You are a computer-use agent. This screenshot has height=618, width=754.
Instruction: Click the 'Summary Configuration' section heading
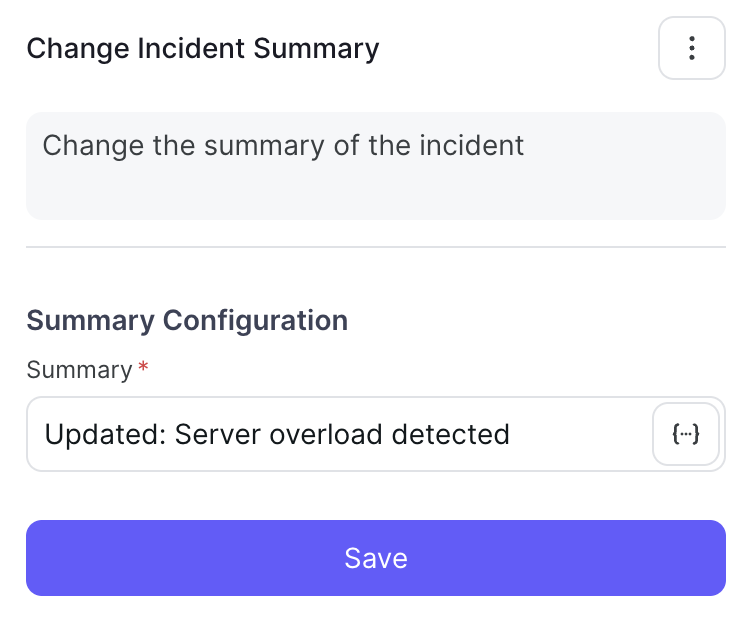[187, 320]
